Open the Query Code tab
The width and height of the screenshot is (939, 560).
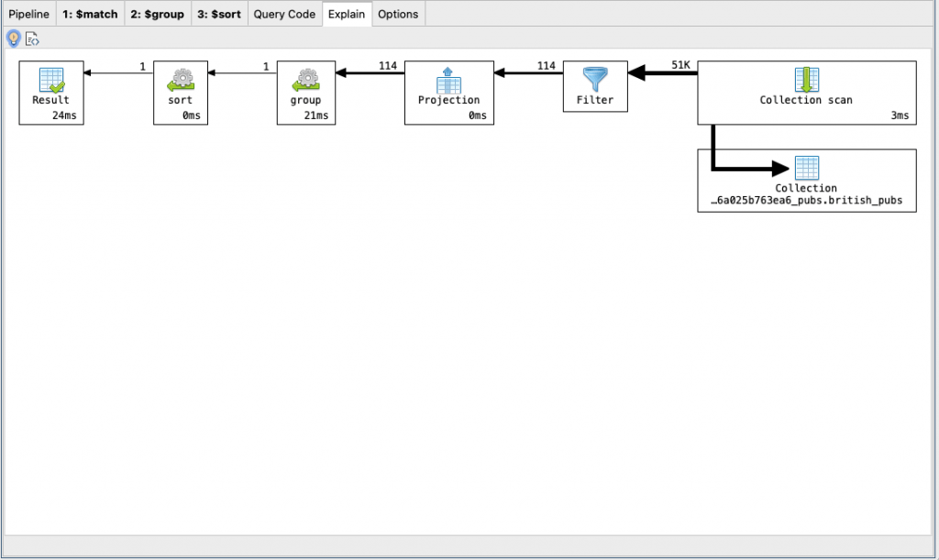click(x=284, y=14)
